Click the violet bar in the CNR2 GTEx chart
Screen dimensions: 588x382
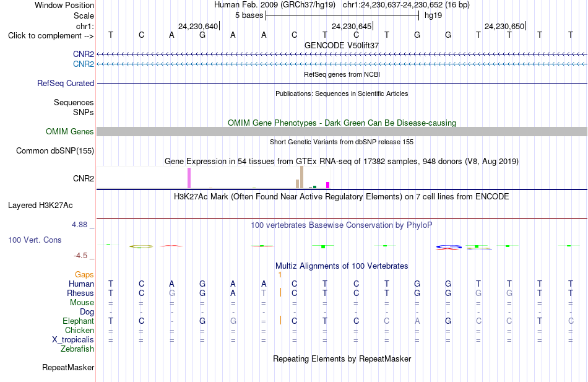(x=189, y=178)
